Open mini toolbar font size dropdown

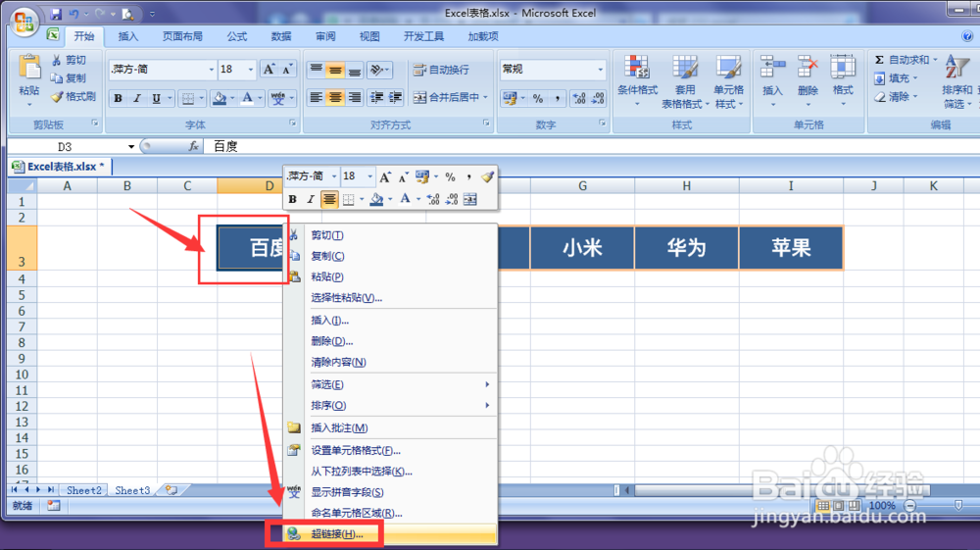tap(369, 176)
